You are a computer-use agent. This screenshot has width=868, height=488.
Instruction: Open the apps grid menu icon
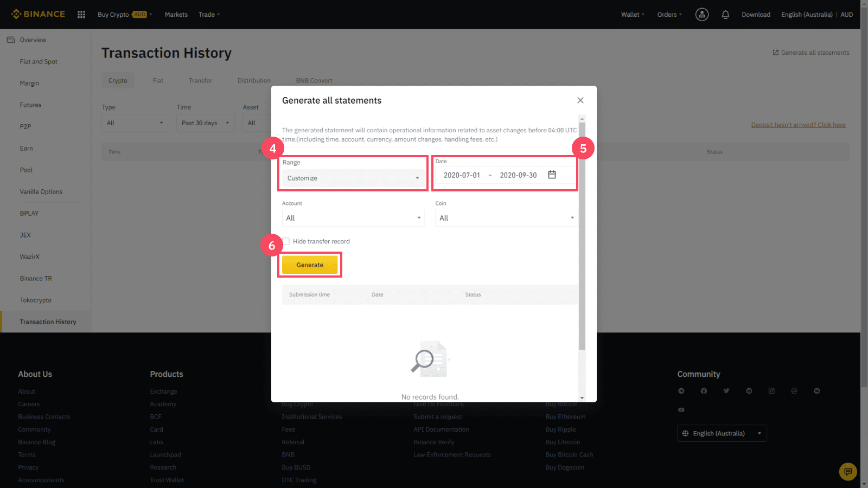[x=81, y=15]
